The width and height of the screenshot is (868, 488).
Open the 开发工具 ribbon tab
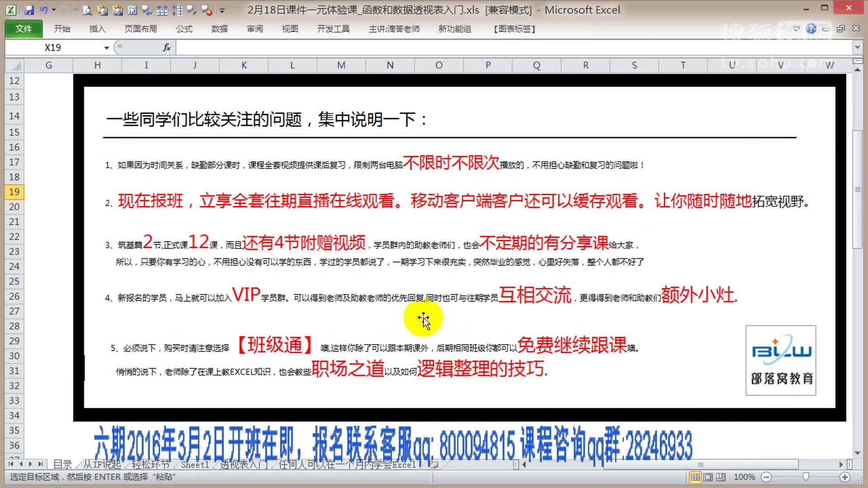pos(333,29)
